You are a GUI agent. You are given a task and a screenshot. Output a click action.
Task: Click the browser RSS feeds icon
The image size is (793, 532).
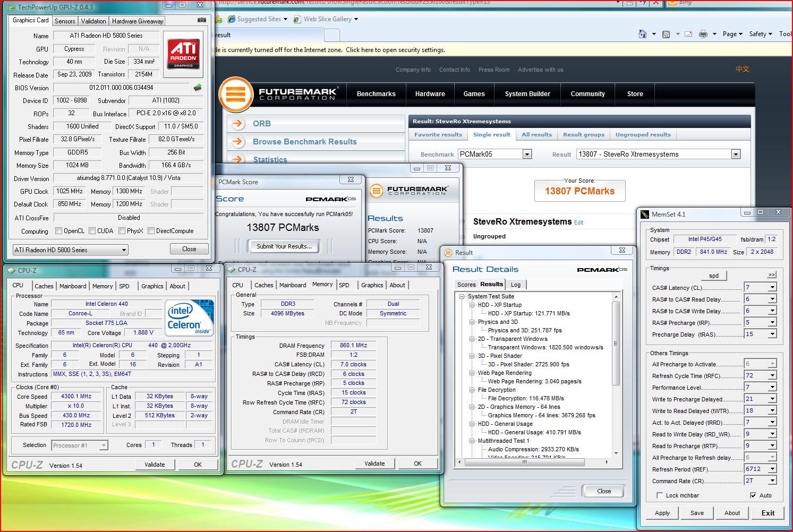(666, 34)
